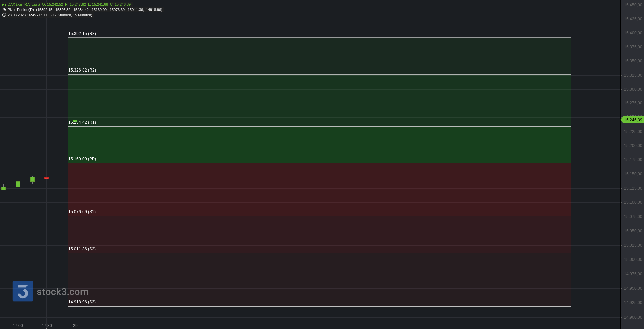Click the red candle near 17:30

click(47, 178)
